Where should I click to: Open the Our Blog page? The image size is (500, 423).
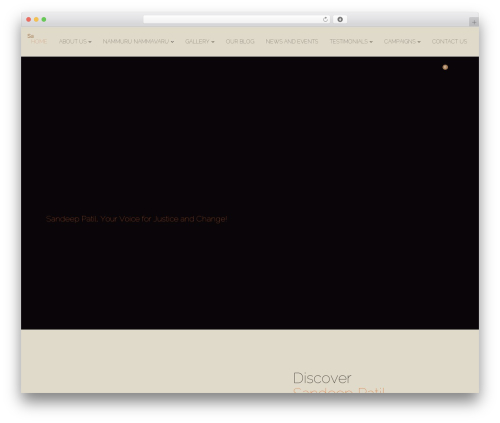tap(240, 42)
